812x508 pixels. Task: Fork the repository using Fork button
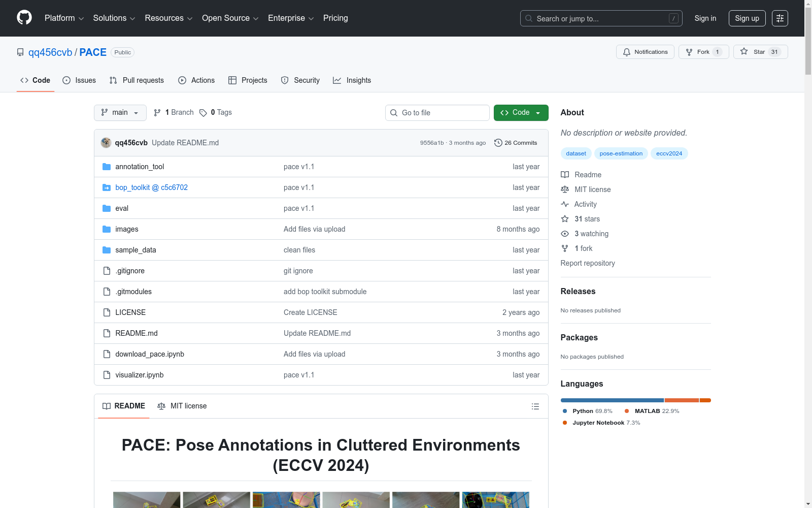703,52
